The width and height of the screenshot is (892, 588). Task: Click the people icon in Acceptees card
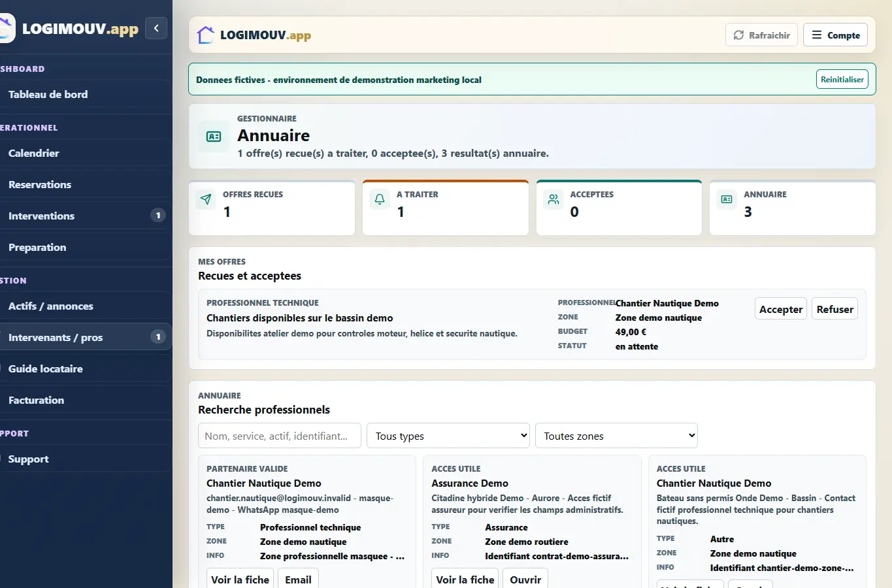coord(553,199)
